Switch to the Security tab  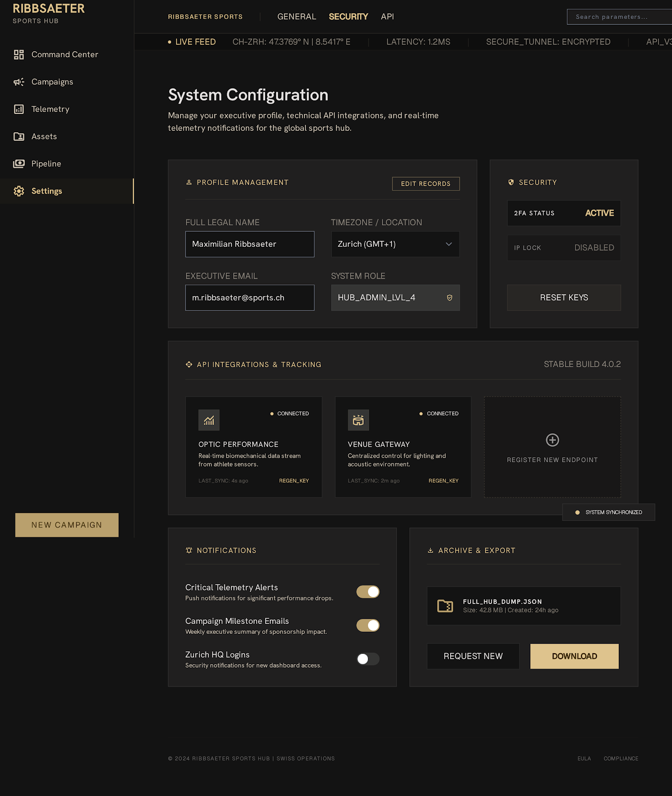coord(348,16)
